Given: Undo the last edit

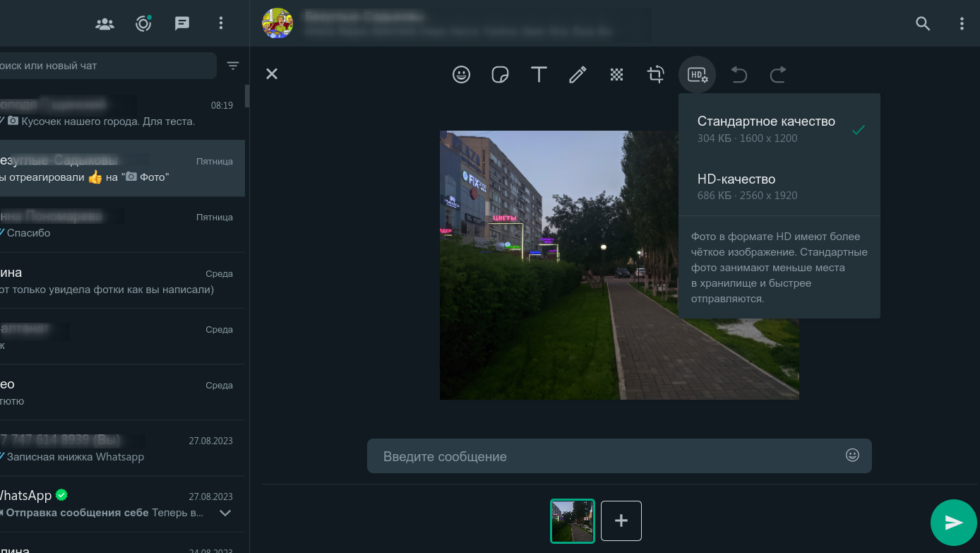Looking at the screenshot, I should pos(739,74).
